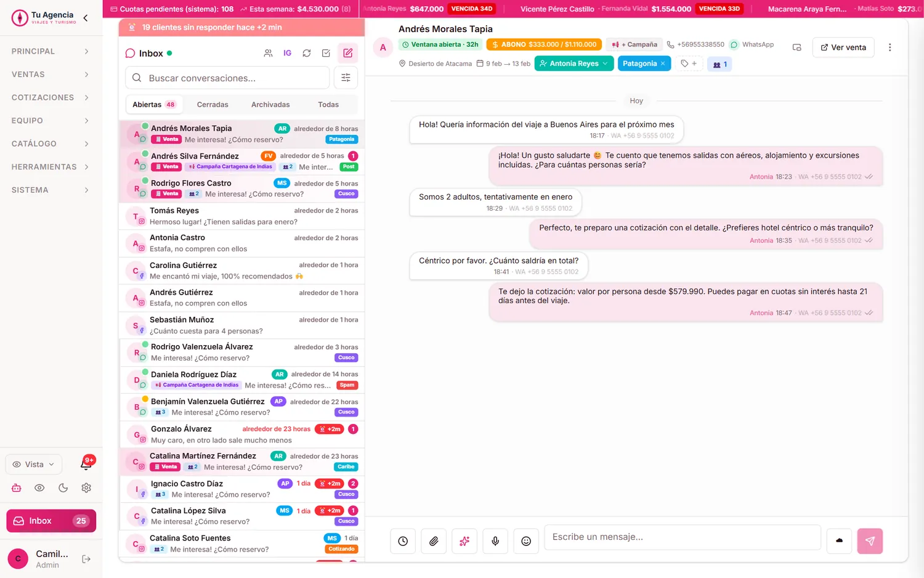The height and width of the screenshot is (578, 924).
Task: Expand the CATÁLOGO sidebar section
Action: 51,144
